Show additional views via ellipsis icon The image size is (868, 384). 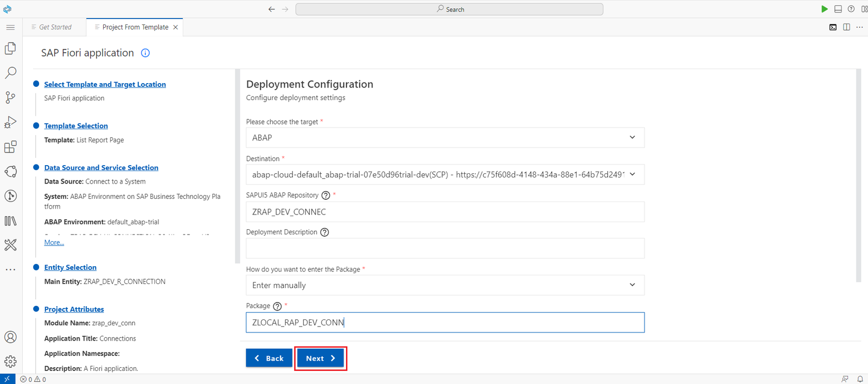coord(10,269)
